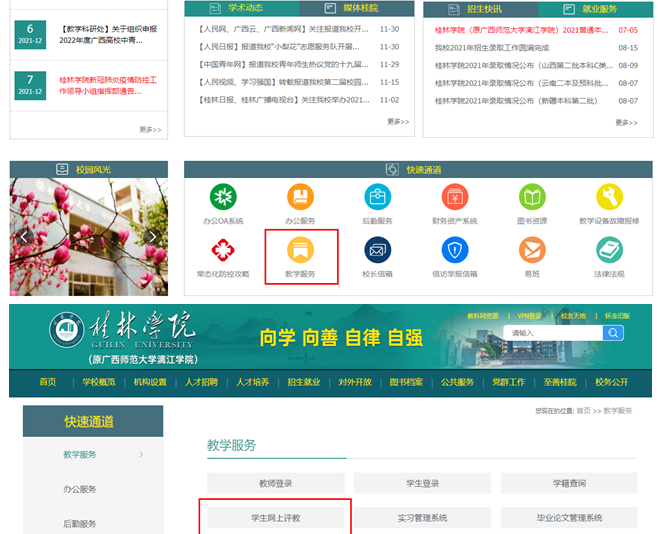Image resolution: width=658 pixels, height=534 pixels.
Task: Click the search input field
Action: [553, 333]
